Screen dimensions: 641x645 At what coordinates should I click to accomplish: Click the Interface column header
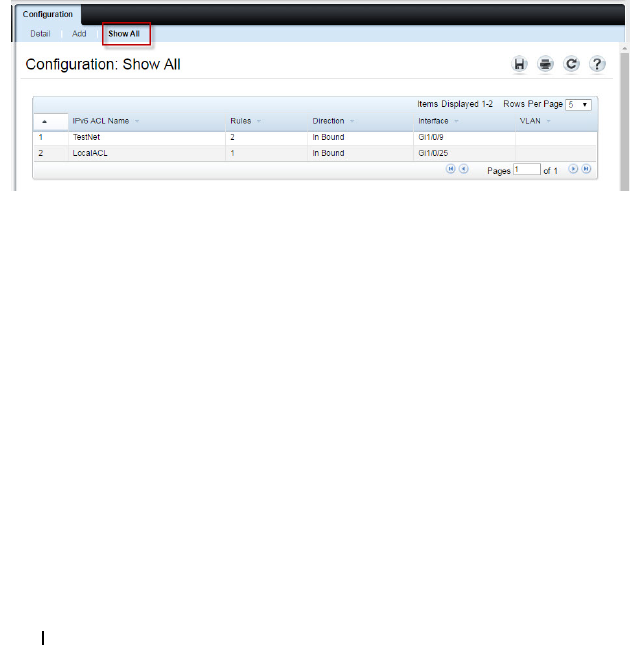464,121
